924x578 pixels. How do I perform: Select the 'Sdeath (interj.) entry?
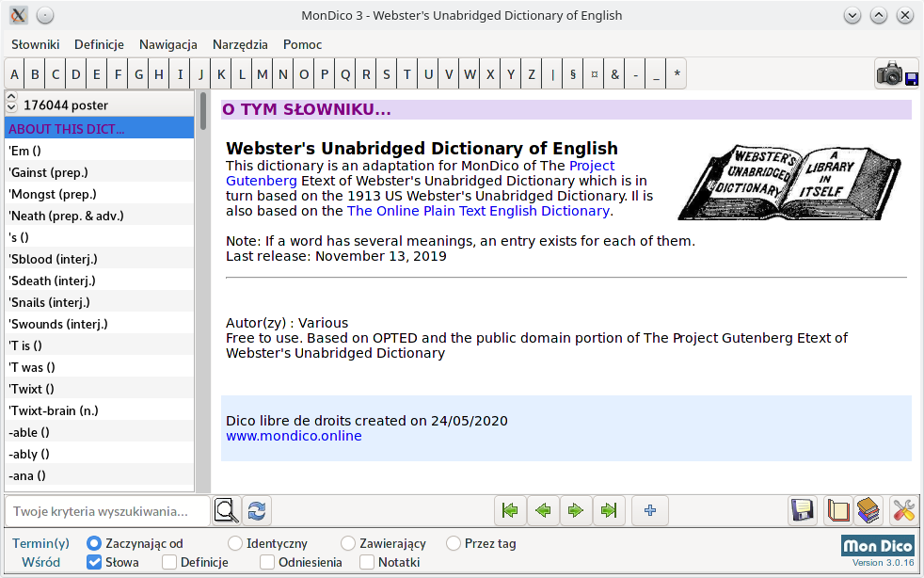click(99, 281)
